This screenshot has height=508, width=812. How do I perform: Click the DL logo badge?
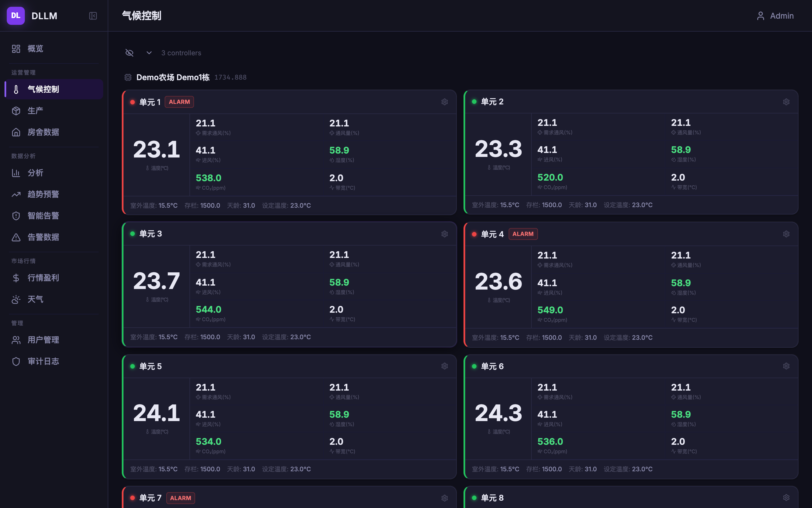point(16,16)
